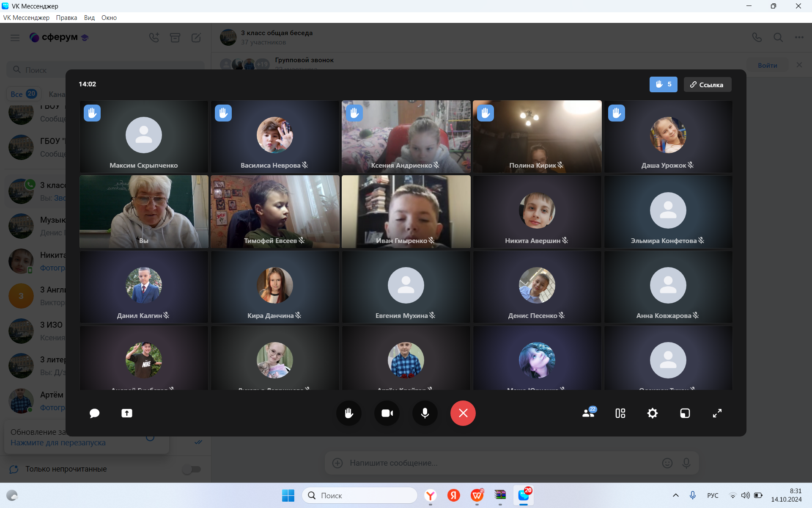The height and width of the screenshot is (508, 812).
Task: Open the VK Мессенджер menu
Action: [x=26, y=18]
